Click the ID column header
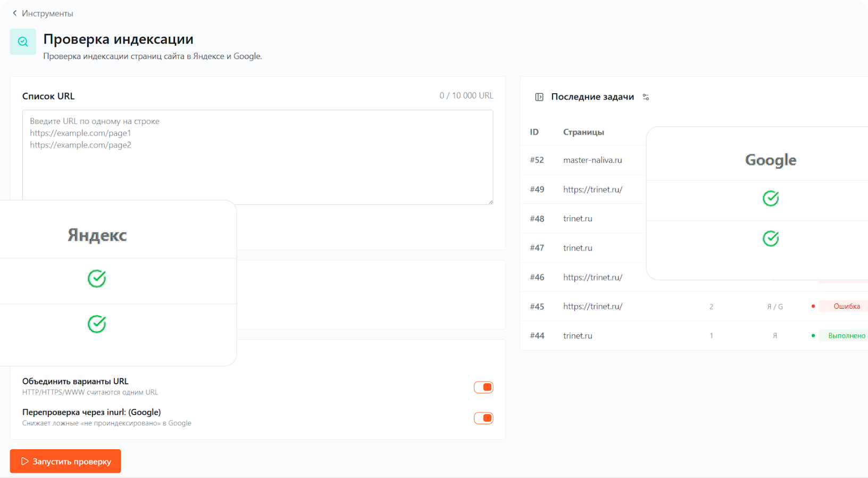This screenshot has width=868, height=478. (x=534, y=132)
